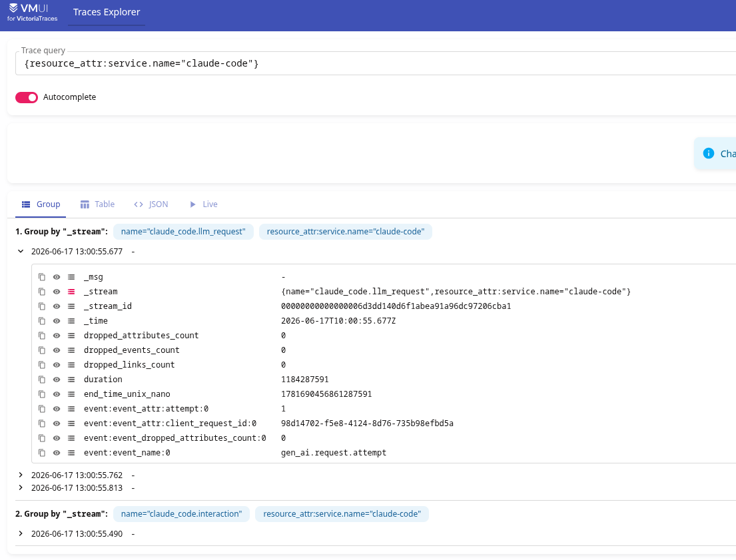The width and height of the screenshot is (736, 560).
Task: Toggle visibility of the _stream field
Action: coord(57,292)
